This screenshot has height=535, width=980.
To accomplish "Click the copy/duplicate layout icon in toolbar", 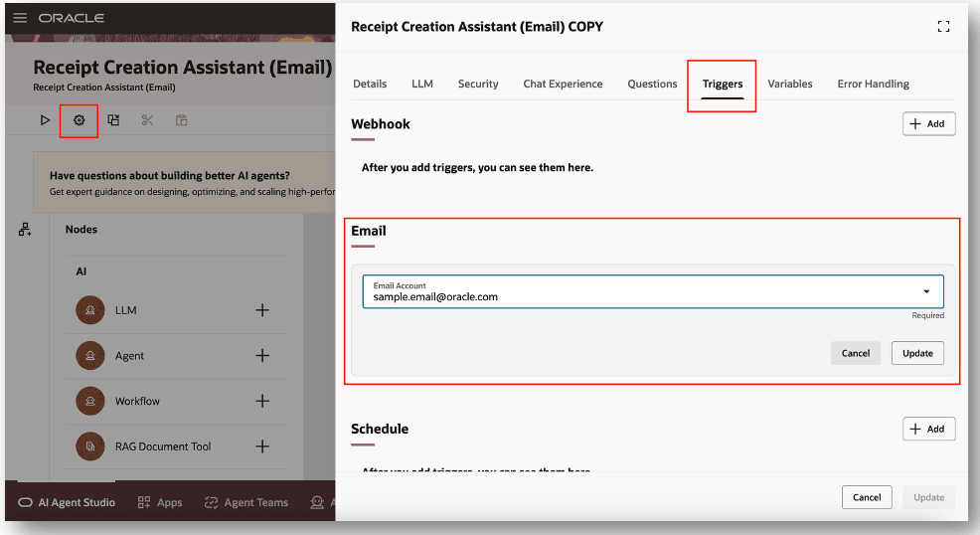I will click(x=113, y=120).
